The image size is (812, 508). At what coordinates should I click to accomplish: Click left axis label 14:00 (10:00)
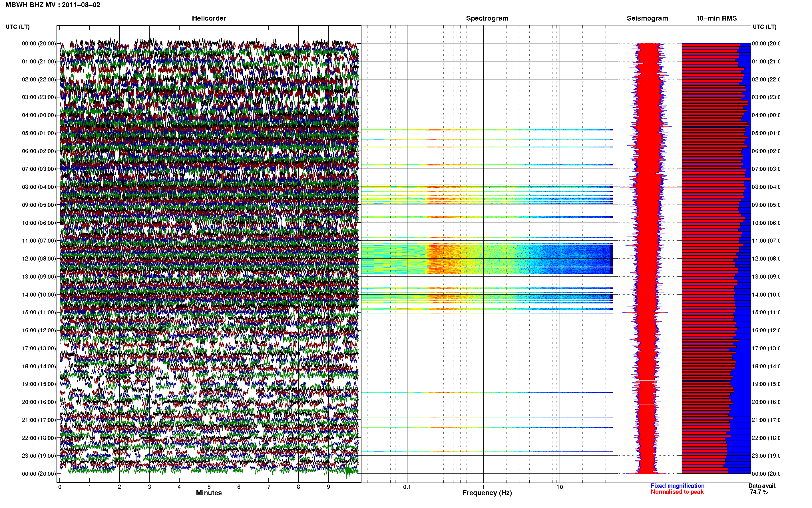click(x=39, y=295)
